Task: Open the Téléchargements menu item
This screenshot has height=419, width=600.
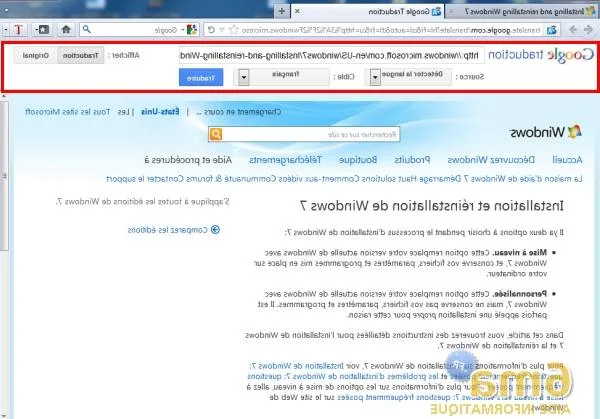Action: point(285,160)
